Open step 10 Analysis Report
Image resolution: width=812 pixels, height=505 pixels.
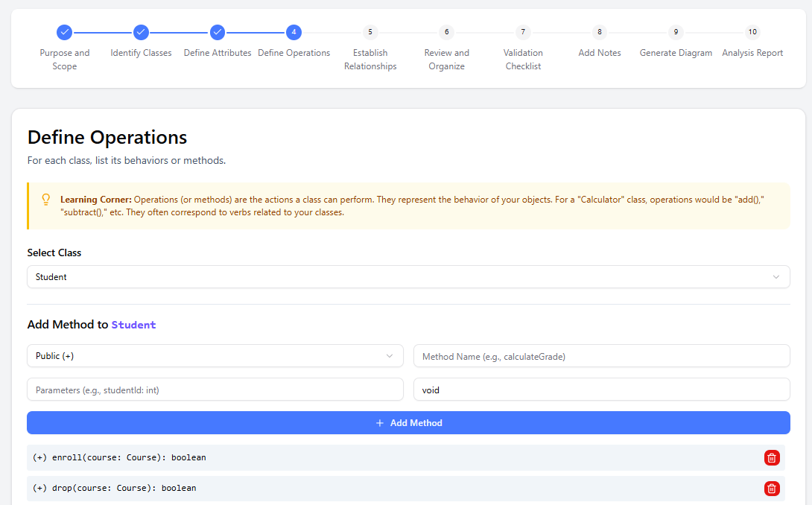[x=752, y=32]
